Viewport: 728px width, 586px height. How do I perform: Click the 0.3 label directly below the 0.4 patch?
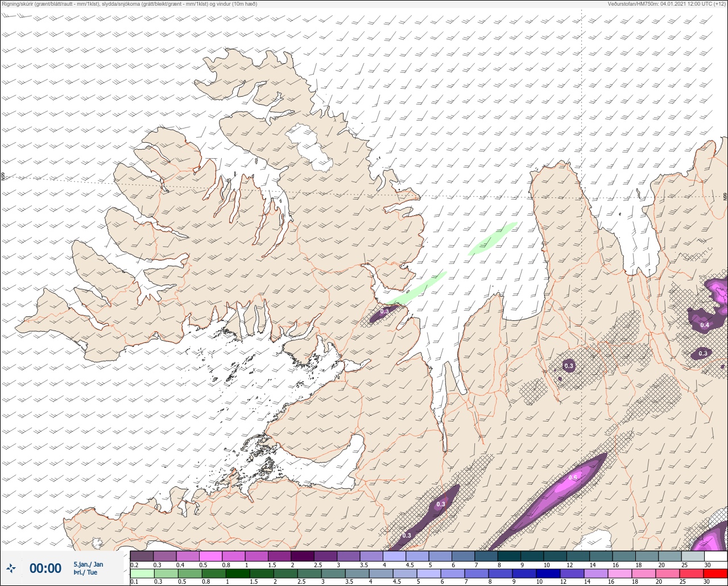point(703,353)
